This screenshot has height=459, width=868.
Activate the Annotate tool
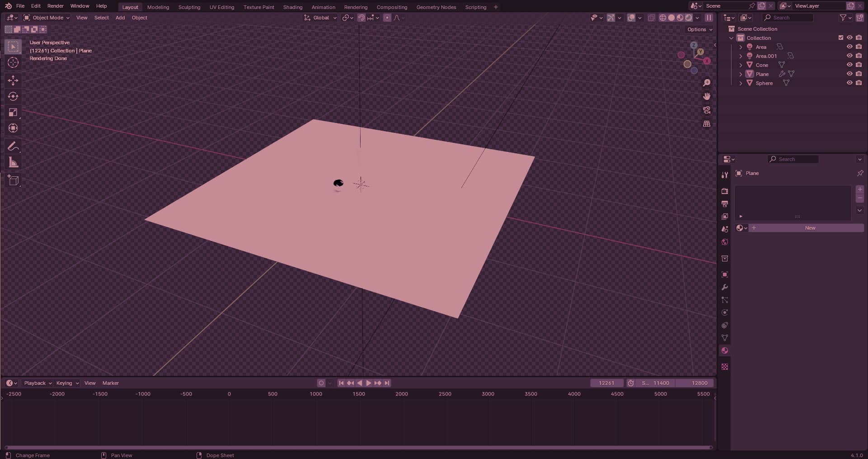pyautogui.click(x=13, y=147)
